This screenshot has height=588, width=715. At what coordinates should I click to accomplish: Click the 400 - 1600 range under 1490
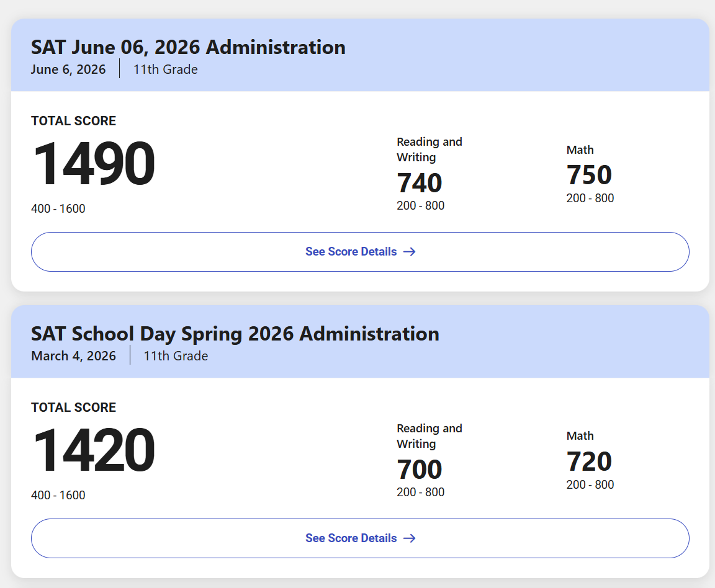pos(58,209)
